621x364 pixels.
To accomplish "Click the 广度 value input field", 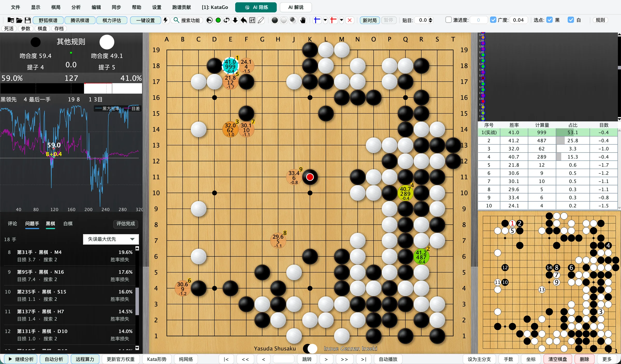I will (x=519, y=20).
